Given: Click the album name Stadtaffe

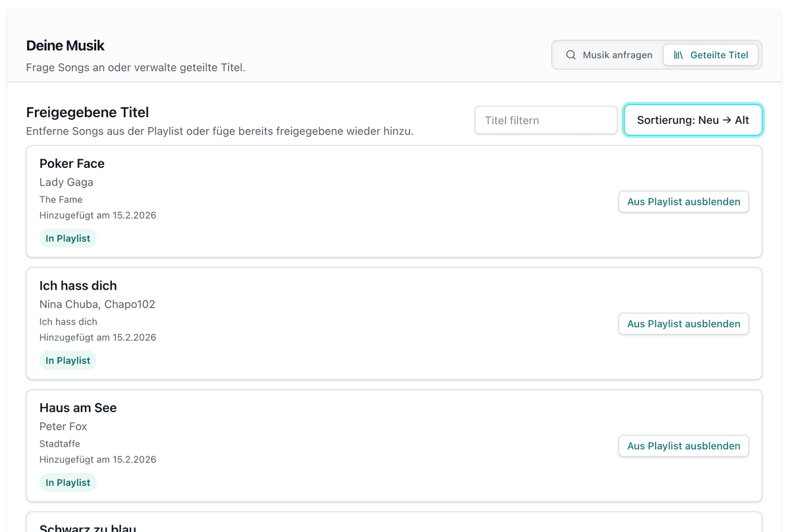Looking at the screenshot, I should (x=59, y=444).
